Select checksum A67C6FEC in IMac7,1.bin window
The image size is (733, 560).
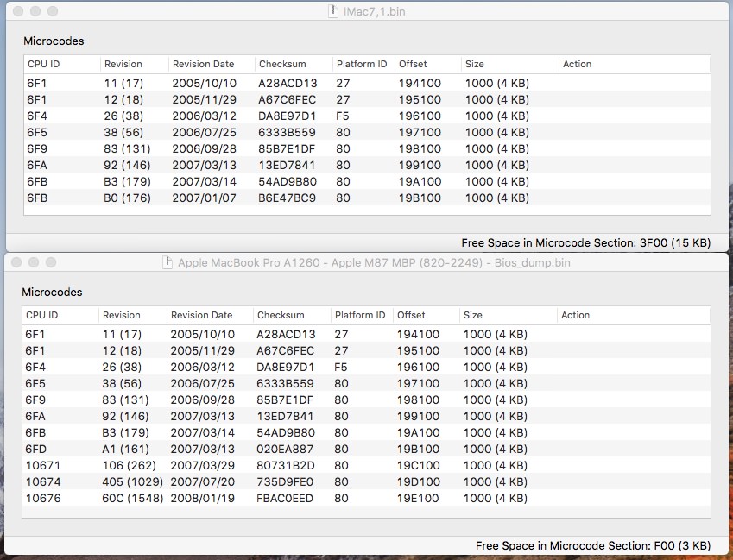[287, 99]
